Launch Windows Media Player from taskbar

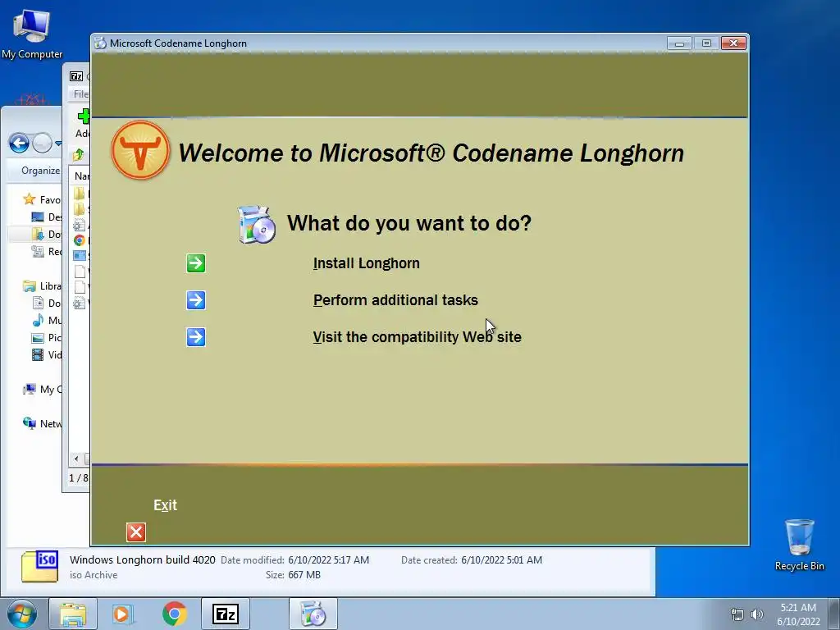(122, 614)
